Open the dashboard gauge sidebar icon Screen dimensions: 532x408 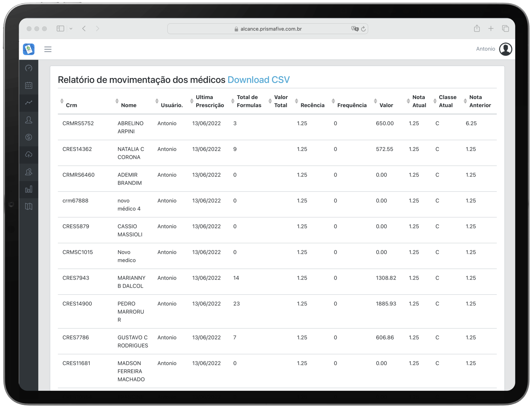(29, 68)
